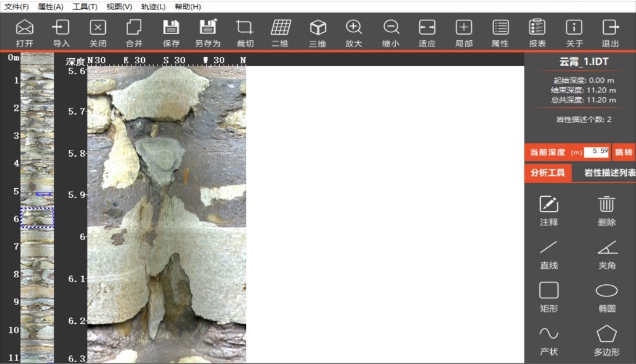This screenshot has width=636, height=364.
Task: Open the 文件(F) menu
Action: click(17, 6)
